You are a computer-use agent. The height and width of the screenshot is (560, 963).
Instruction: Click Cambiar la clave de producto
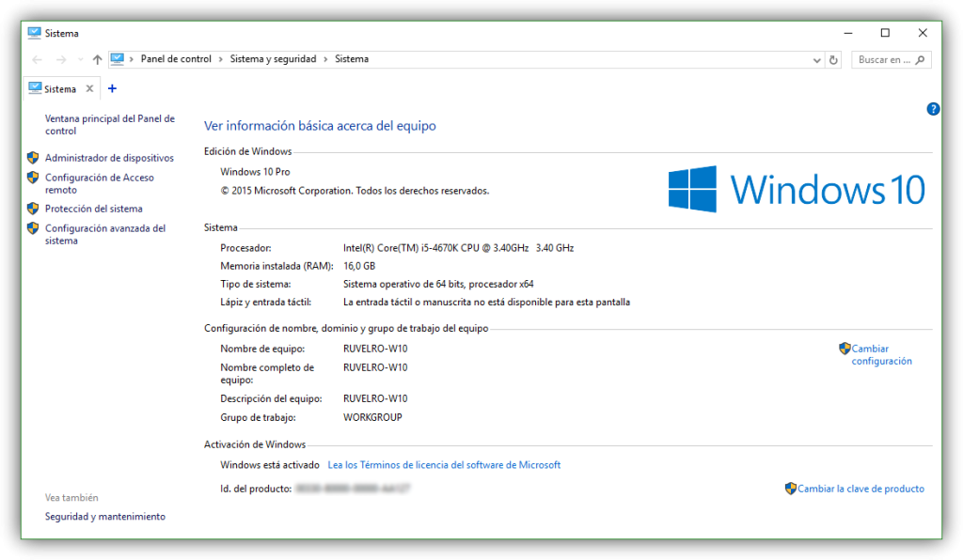[860, 489]
